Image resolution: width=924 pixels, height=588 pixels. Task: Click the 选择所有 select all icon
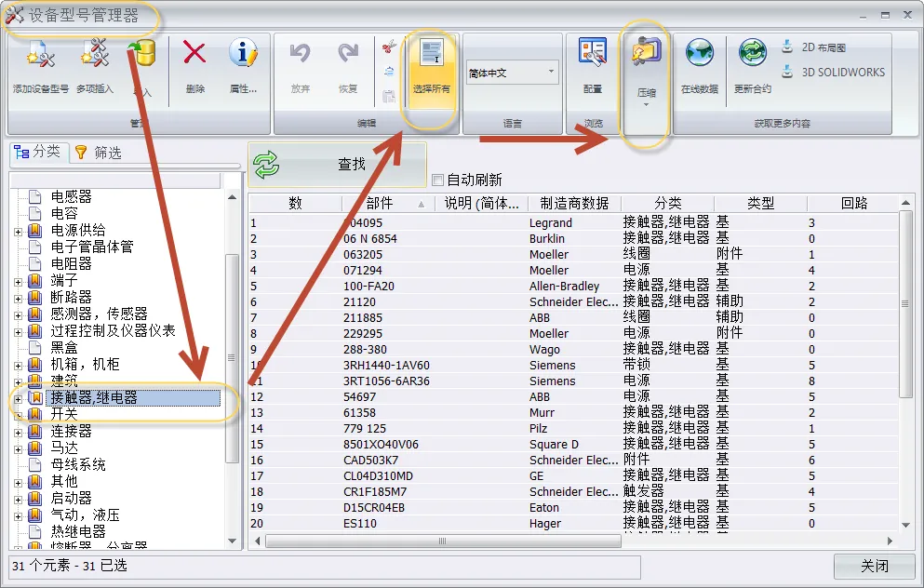click(x=432, y=54)
